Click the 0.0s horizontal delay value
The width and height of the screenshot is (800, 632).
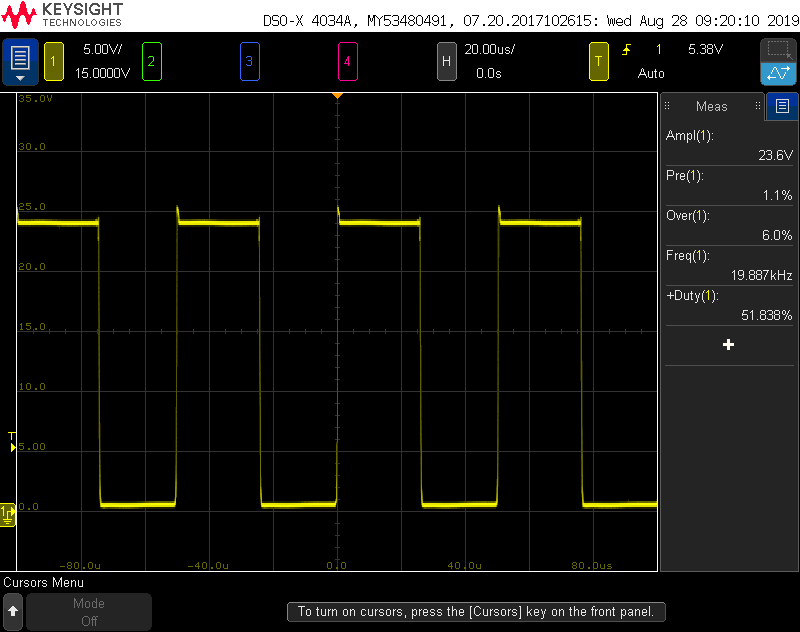(x=489, y=73)
